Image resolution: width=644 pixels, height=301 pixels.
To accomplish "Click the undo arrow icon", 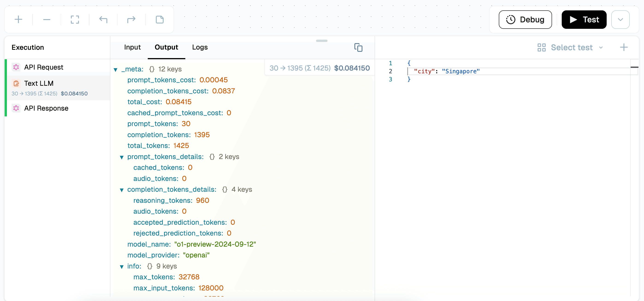I will pyautogui.click(x=103, y=19).
